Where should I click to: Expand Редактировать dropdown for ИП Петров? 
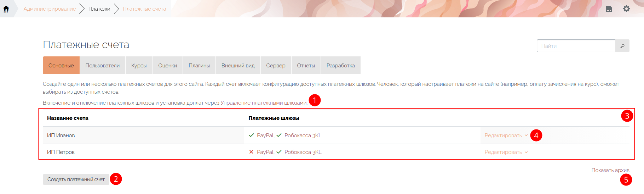click(506, 152)
